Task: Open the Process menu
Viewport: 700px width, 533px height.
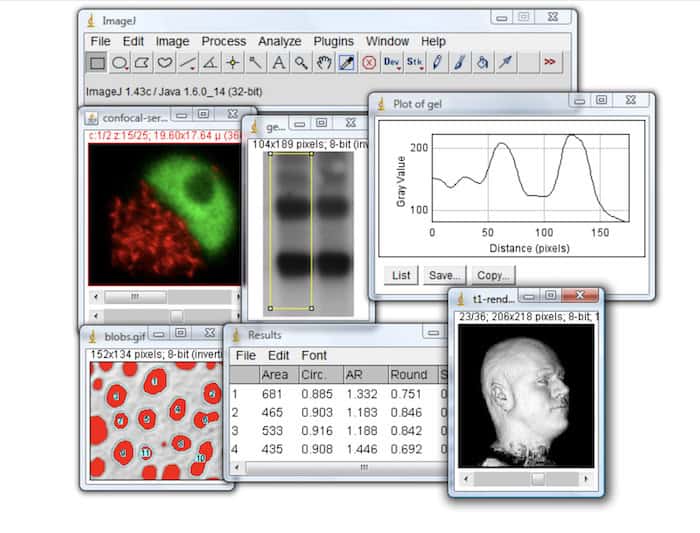Action: 224,42
